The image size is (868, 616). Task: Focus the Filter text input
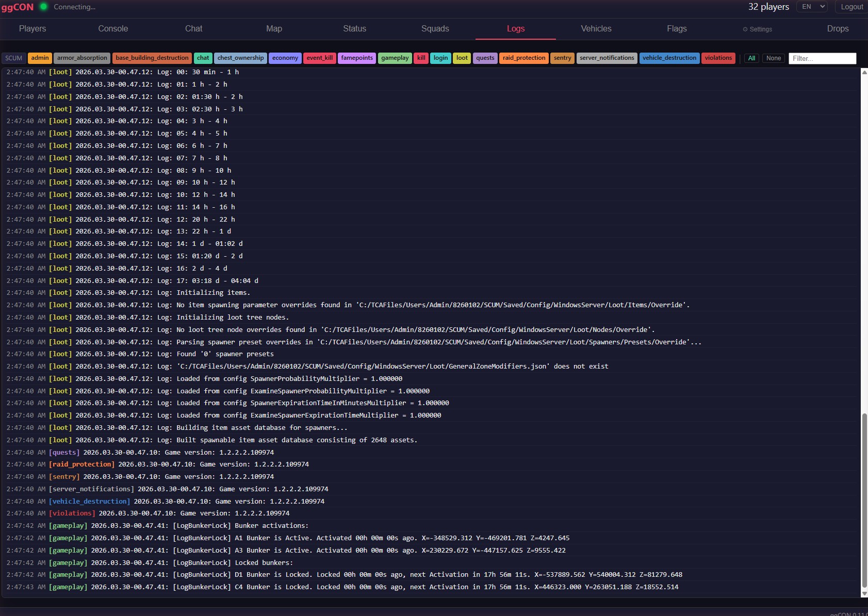point(823,58)
